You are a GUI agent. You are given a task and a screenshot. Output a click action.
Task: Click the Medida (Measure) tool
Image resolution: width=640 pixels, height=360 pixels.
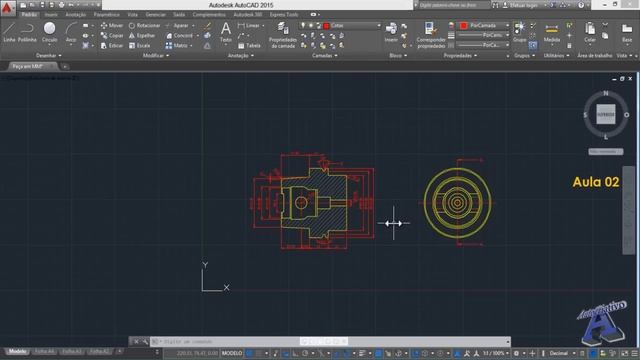551,32
